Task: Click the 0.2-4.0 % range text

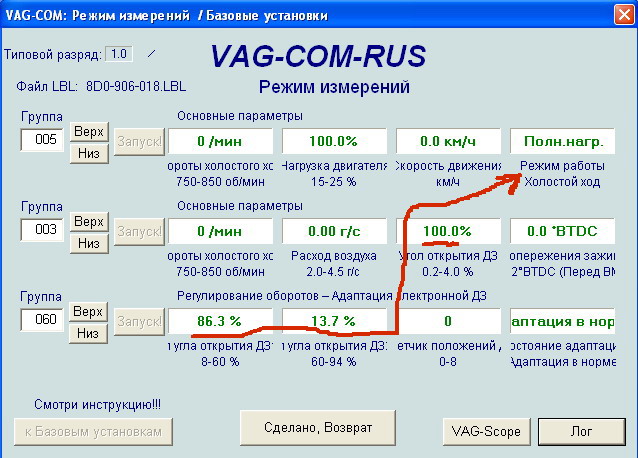Action: pyautogui.click(x=448, y=272)
